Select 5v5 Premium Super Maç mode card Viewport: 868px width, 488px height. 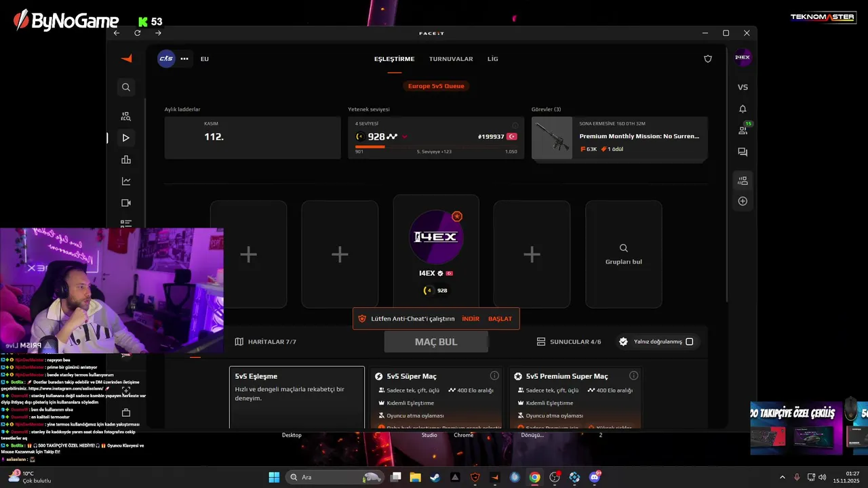(575, 397)
